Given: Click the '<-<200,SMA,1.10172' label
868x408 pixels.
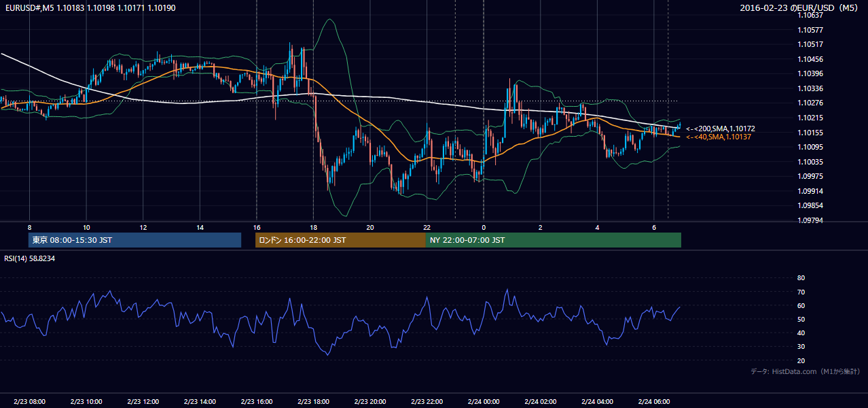Looking at the screenshot, I should pos(720,129).
